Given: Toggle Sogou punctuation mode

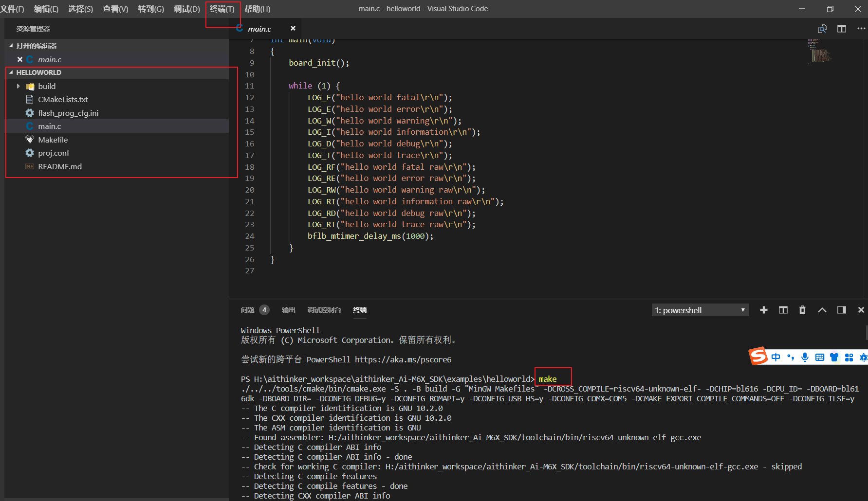Looking at the screenshot, I should 791,358.
